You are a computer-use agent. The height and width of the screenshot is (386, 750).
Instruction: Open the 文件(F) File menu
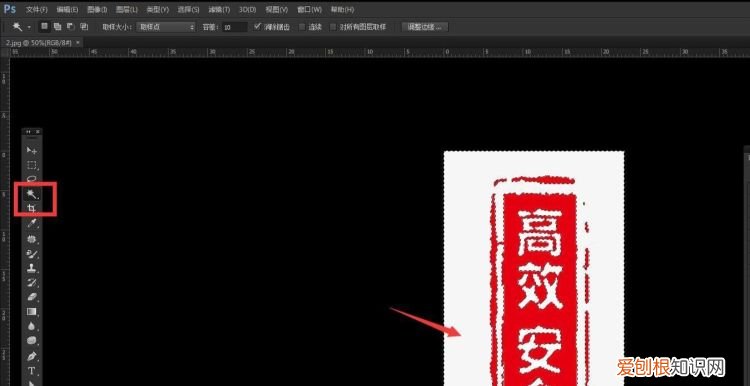pyautogui.click(x=37, y=10)
